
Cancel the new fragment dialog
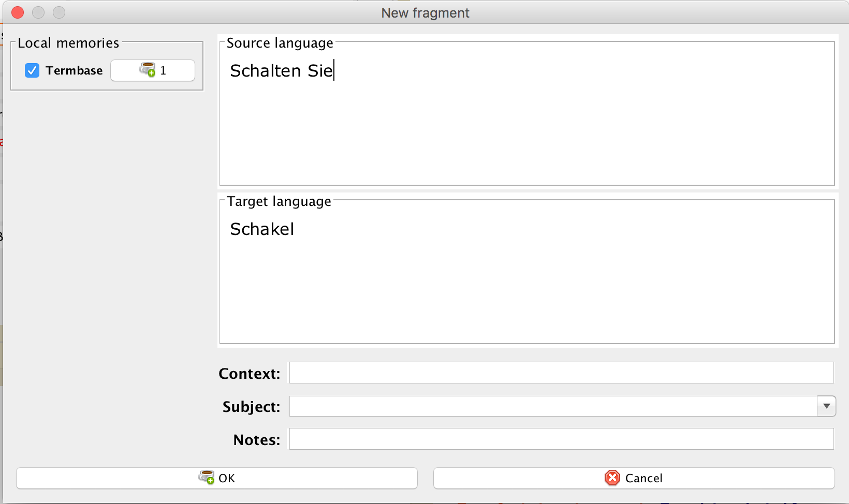[x=634, y=478]
